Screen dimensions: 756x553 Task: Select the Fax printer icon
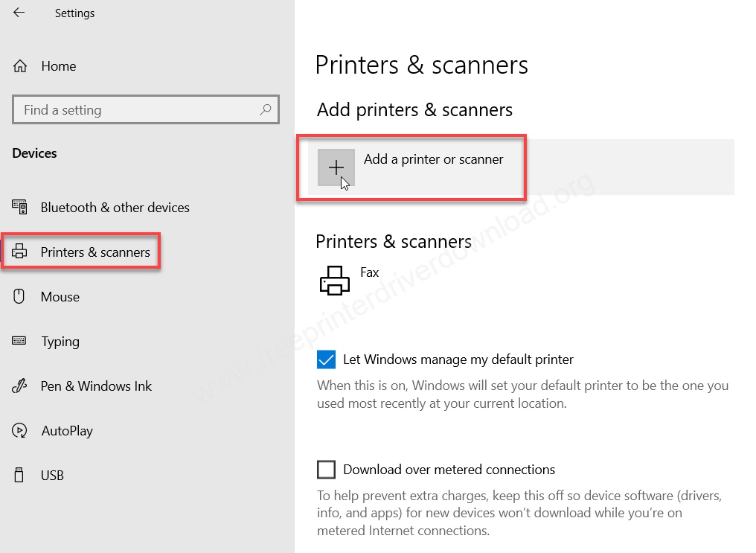(x=335, y=280)
